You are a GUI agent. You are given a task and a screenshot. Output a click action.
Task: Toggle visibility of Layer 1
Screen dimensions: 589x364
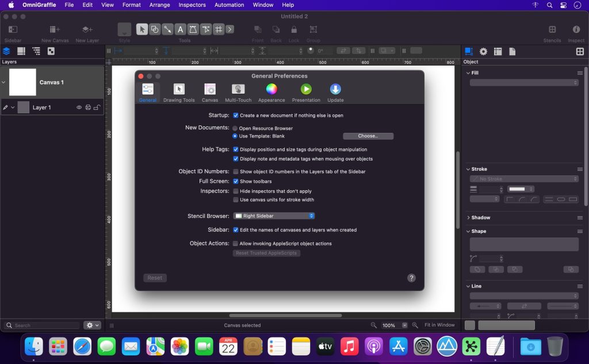(x=79, y=108)
